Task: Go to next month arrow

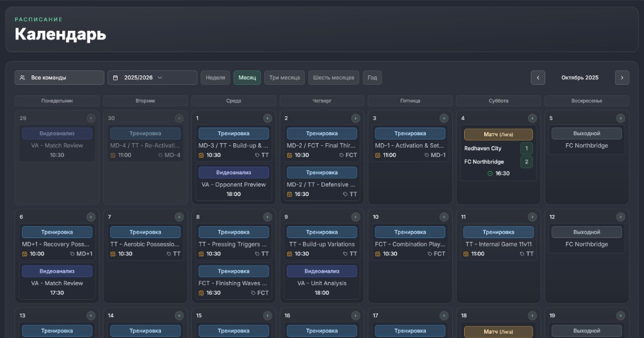Action: pyautogui.click(x=622, y=77)
